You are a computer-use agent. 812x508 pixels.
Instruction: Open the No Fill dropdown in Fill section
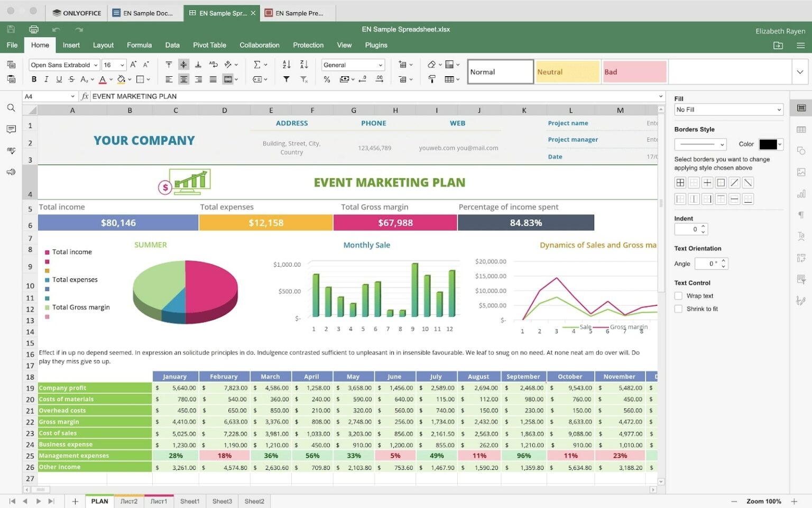click(x=728, y=110)
